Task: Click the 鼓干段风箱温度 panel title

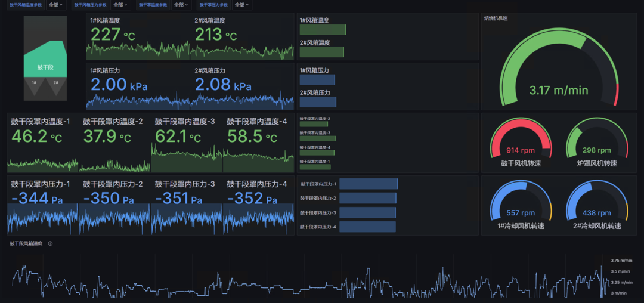Action: click(x=26, y=243)
